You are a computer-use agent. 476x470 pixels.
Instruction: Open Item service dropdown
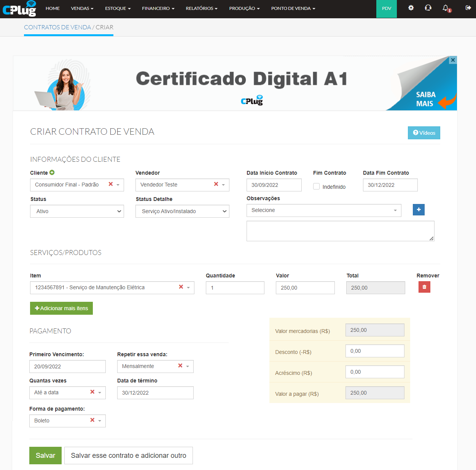[112, 288]
